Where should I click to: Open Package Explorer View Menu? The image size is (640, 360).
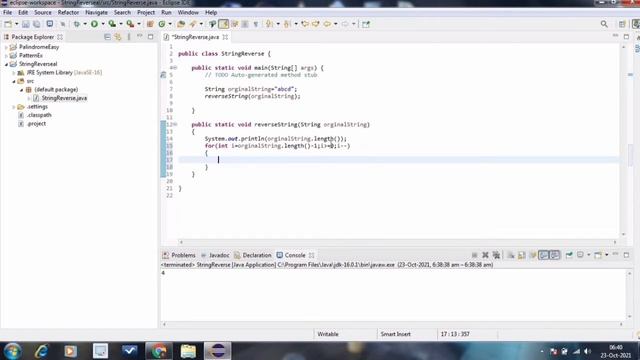pos(129,37)
